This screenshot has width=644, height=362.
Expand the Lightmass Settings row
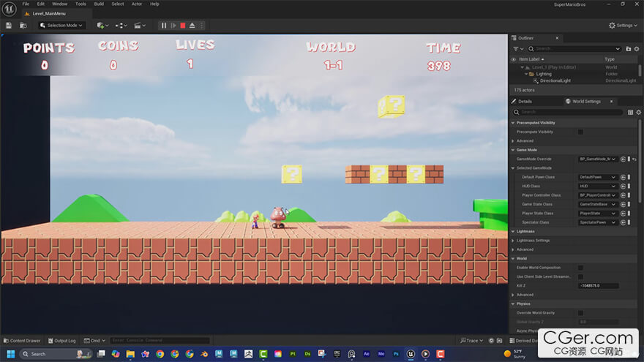pyautogui.click(x=513, y=241)
